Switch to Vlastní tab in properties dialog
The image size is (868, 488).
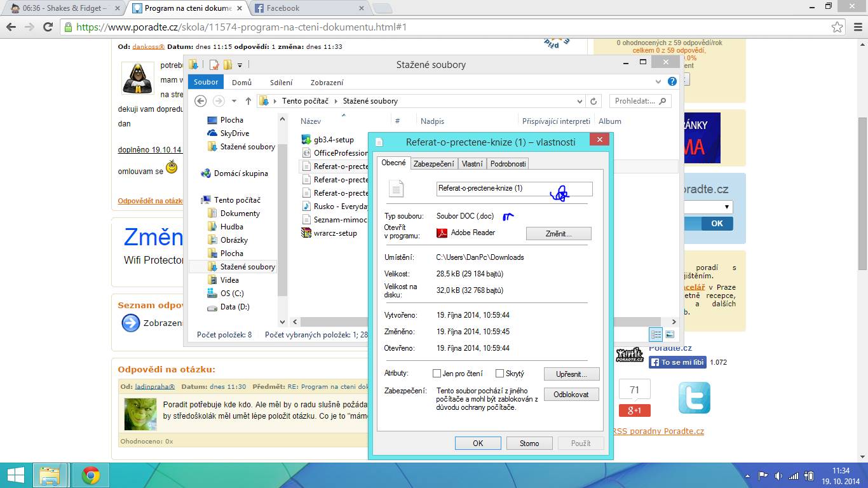472,164
